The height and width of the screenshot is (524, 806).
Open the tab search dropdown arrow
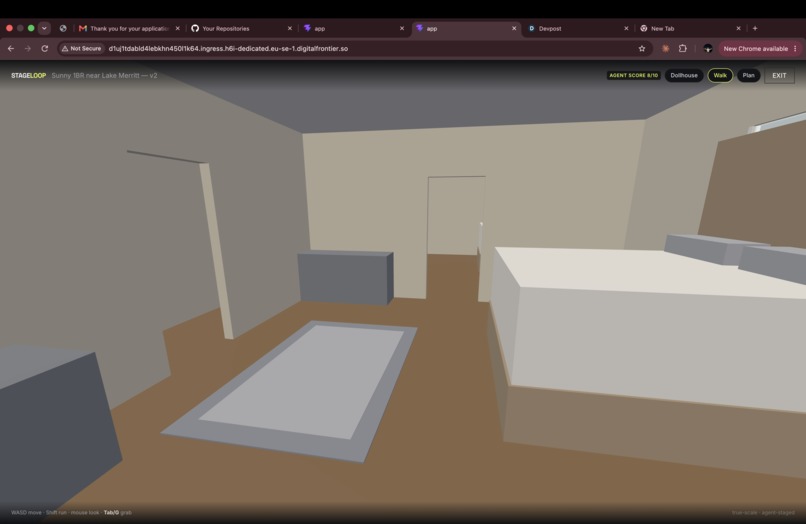point(44,28)
